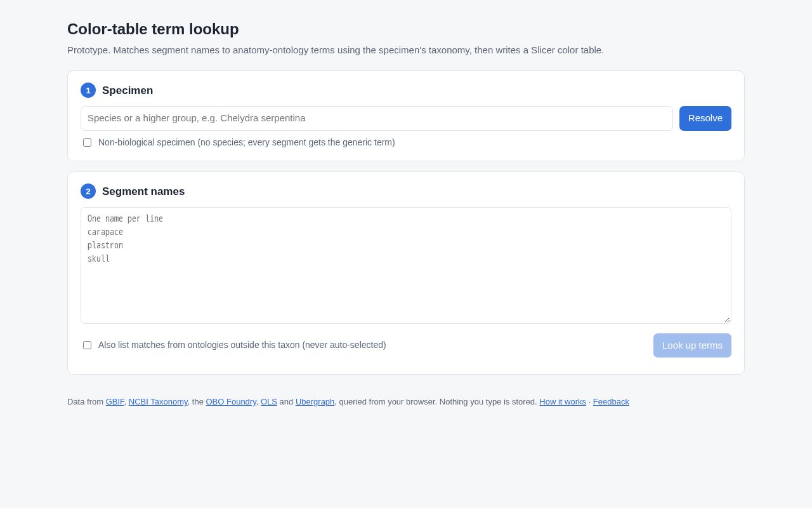Visit the Ubergraph link
The height and width of the screenshot is (508, 812).
[315, 402]
